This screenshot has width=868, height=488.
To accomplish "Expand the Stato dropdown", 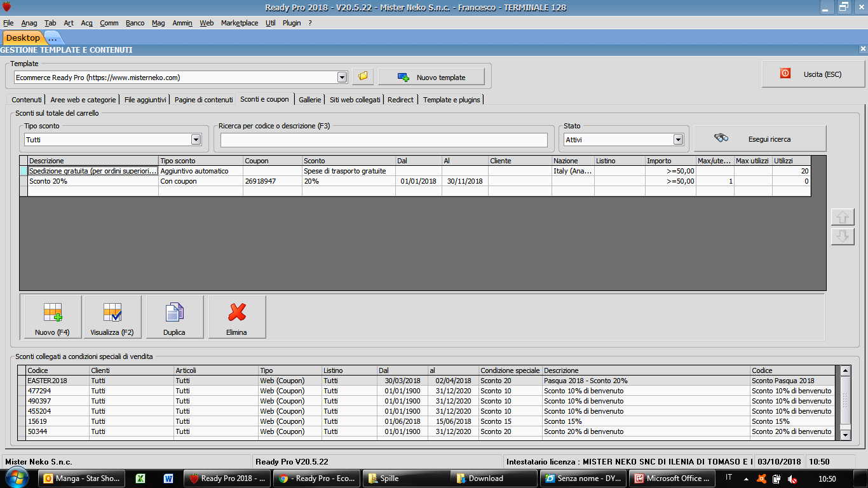I will [x=678, y=140].
